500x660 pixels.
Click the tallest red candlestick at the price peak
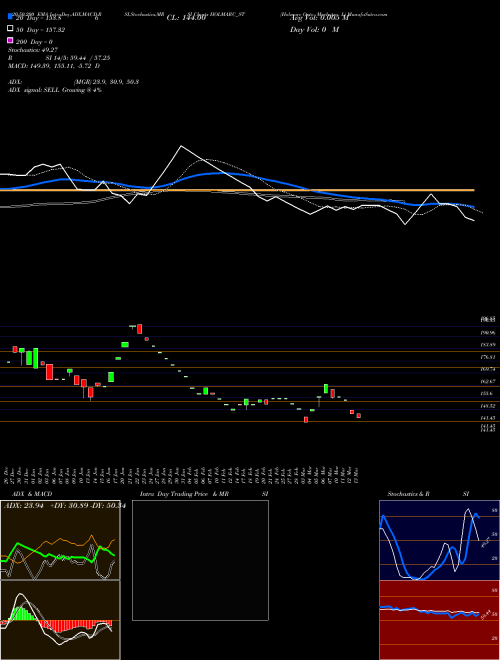point(140,329)
